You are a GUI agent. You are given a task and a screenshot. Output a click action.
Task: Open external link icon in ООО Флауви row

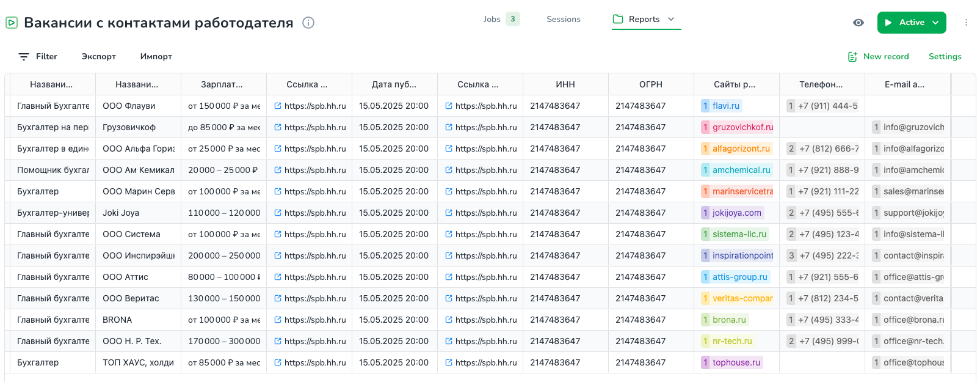[x=278, y=106]
